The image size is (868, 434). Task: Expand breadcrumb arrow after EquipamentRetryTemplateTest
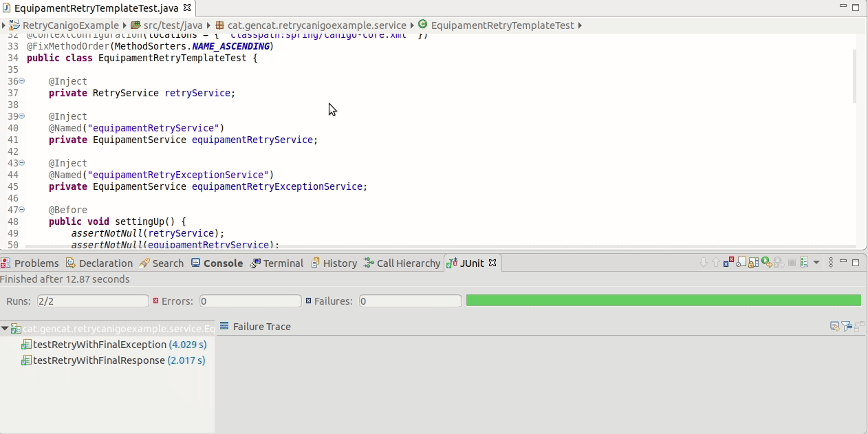[580, 25]
